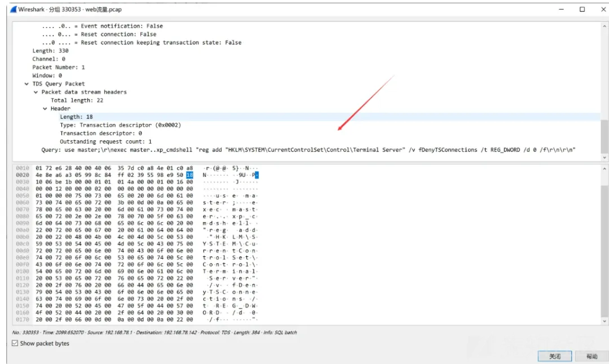The image size is (609, 364).
Task: Select the Query xp_cmdshell row
Action: pyautogui.click(x=307, y=150)
